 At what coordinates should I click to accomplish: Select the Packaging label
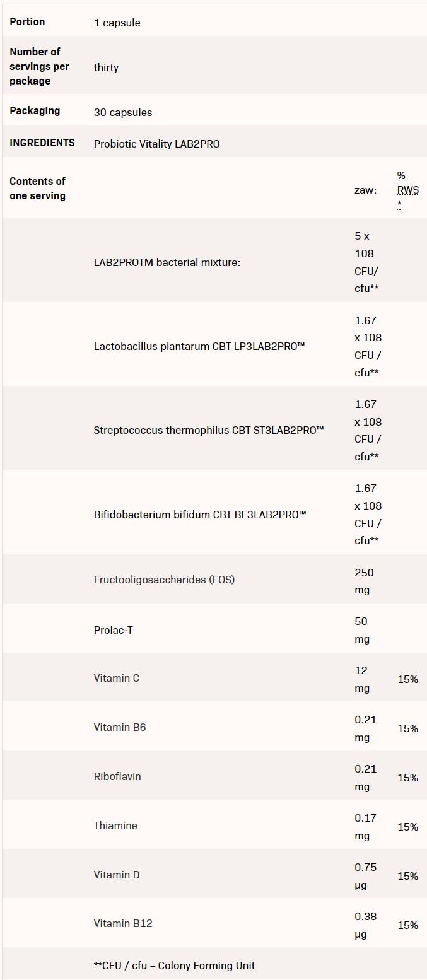pyautogui.click(x=35, y=110)
